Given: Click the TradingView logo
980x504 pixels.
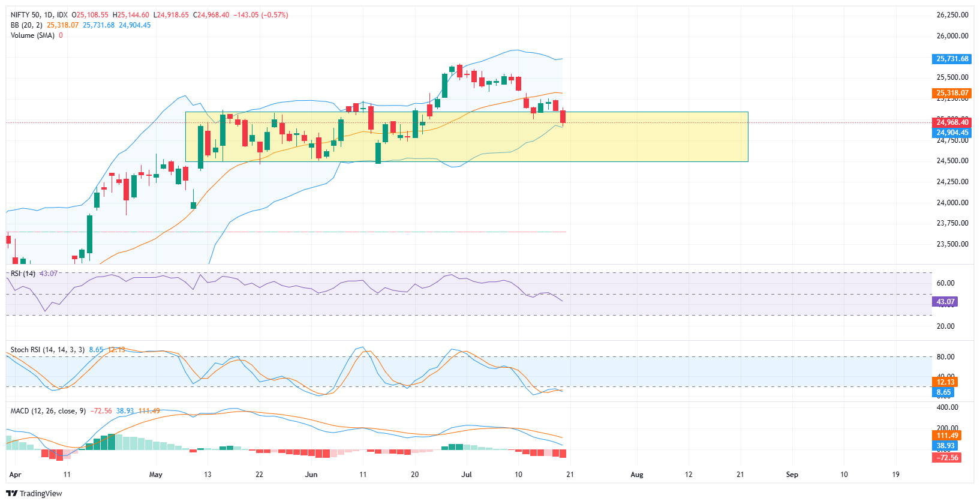Looking at the screenshot, I should coord(34,493).
